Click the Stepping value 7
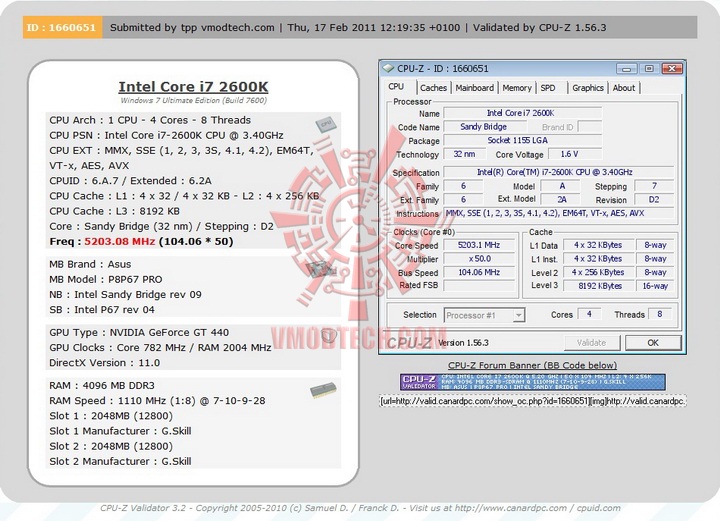 [654, 186]
